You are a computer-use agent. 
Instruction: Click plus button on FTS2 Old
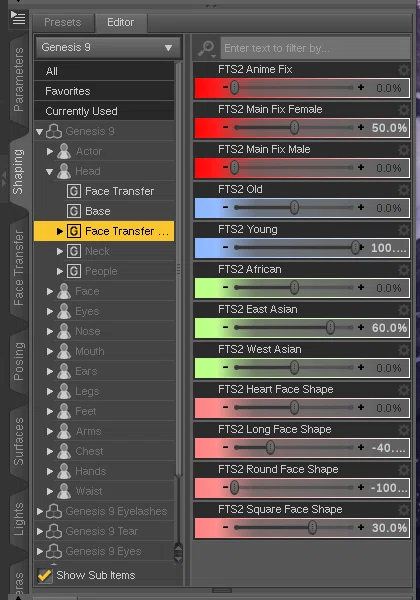point(361,207)
